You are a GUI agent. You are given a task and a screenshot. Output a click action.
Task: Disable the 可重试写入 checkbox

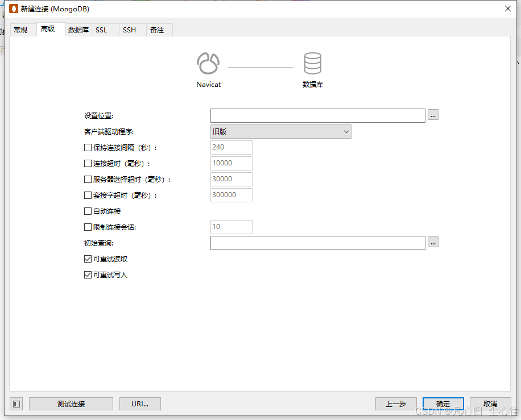[87, 275]
